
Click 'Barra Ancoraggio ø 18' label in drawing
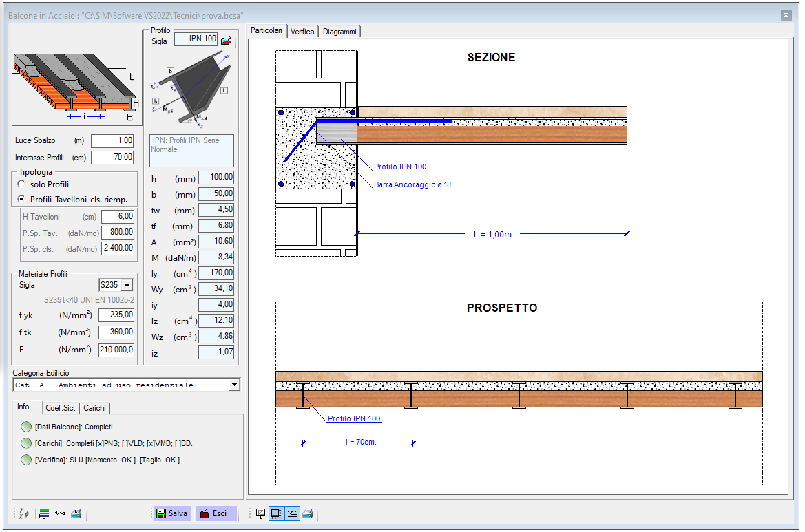pyautogui.click(x=412, y=184)
